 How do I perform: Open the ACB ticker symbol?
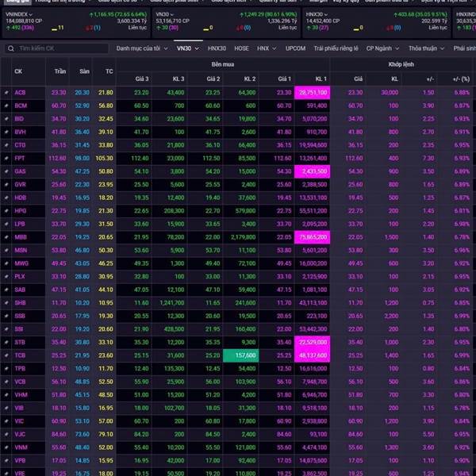[20, 93]
